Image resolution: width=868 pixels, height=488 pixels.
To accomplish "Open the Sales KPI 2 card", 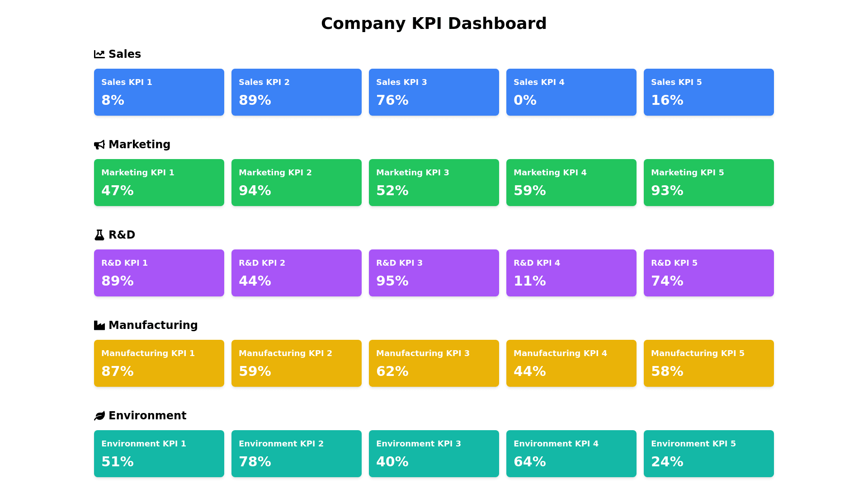I will click(x=296, y=92).
